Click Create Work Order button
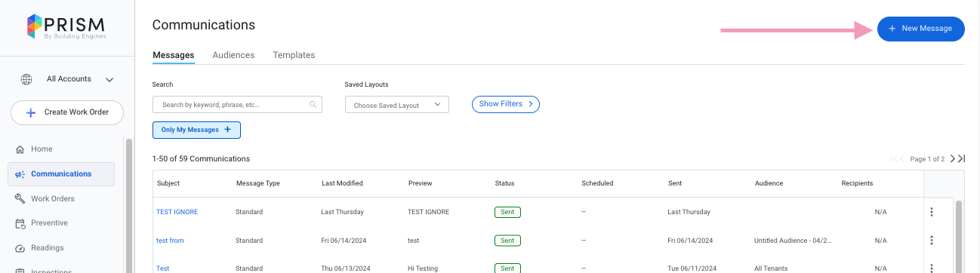This screenshot has height=273, width=980. point(67,112)
